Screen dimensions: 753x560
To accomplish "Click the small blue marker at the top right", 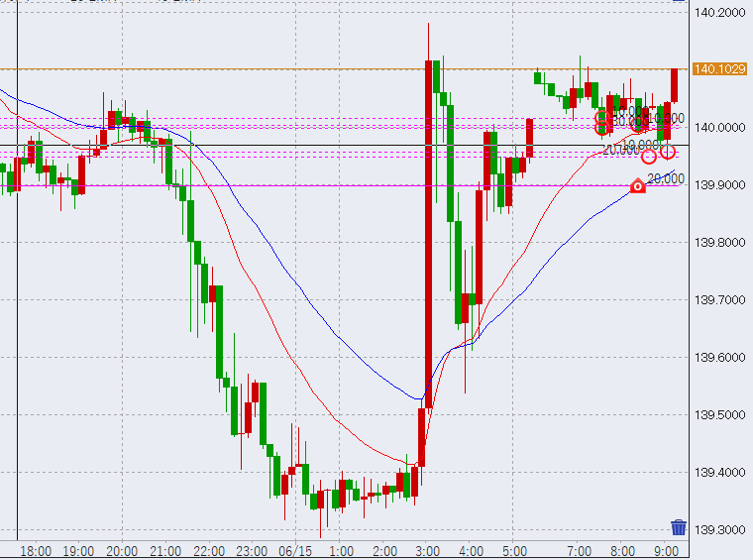I will [x=679, y=2].
